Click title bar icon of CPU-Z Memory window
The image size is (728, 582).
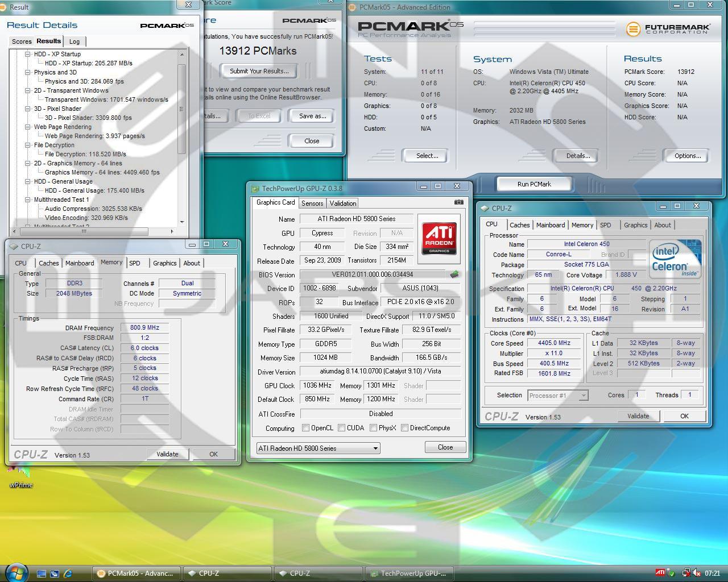14,247
